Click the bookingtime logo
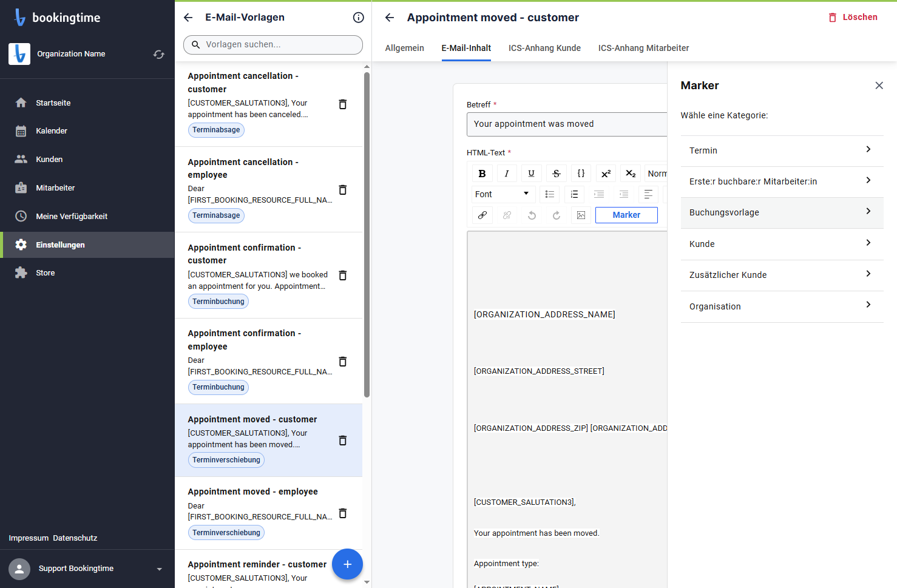This screenshot has width=897, height=588. tap(57, 18)
